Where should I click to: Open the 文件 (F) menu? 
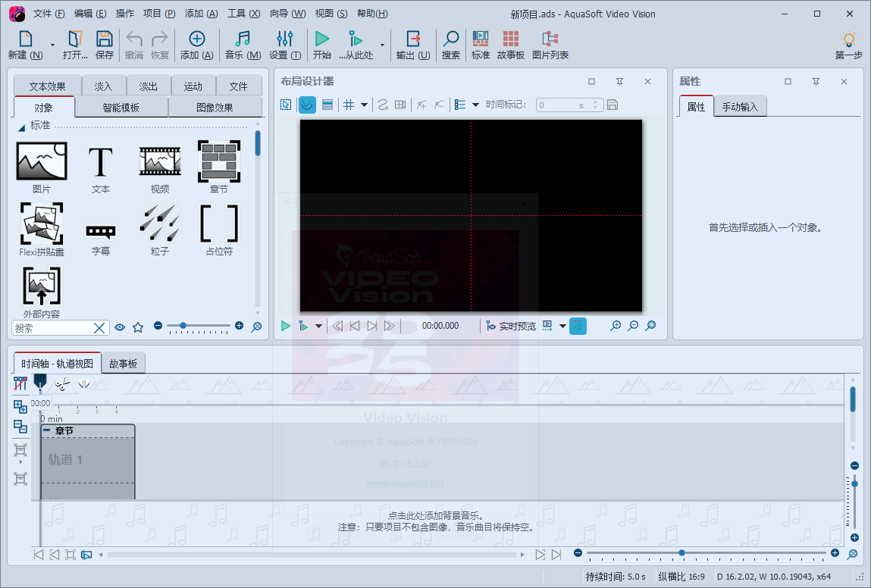(49, 14)
